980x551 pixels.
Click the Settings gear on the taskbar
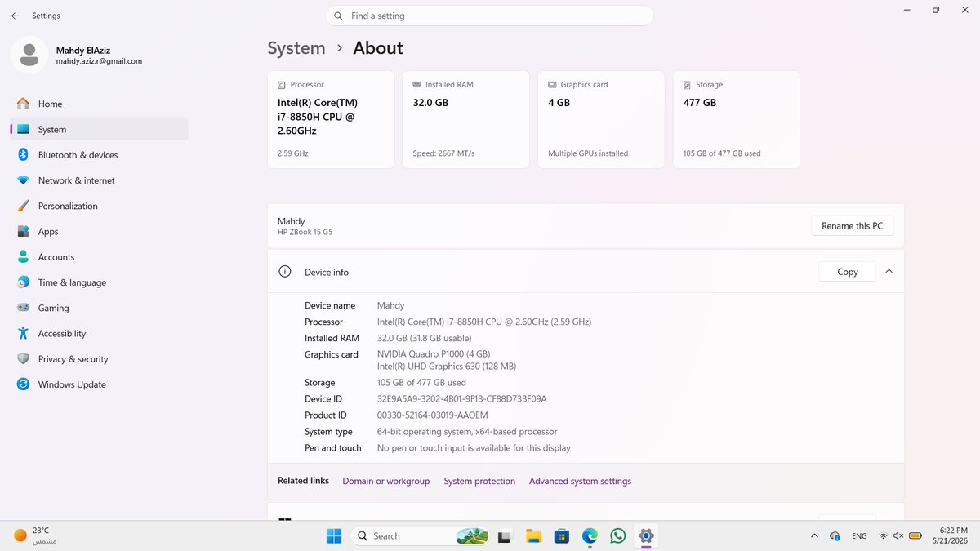[x=646, y=536]
